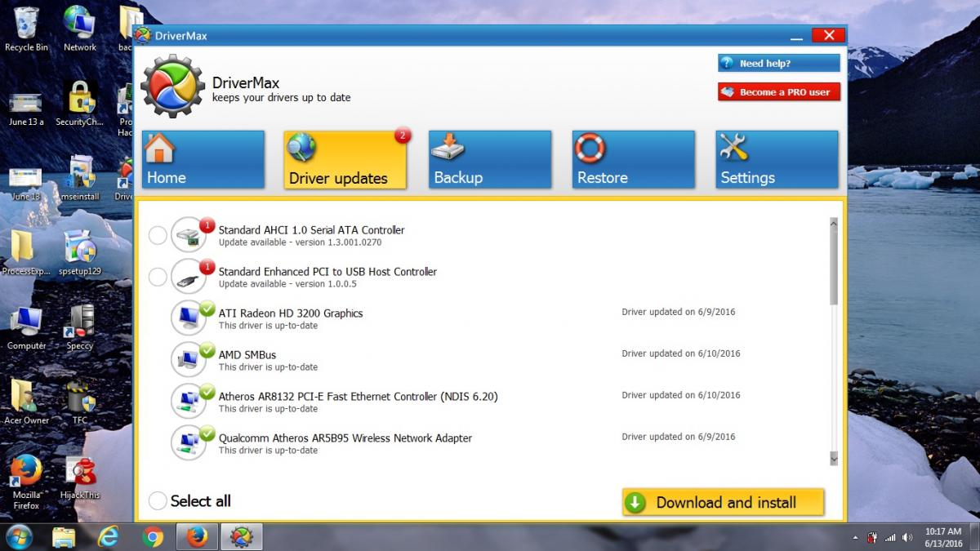The width and height of the screenshot is (980, 551).
Task: Click 'Update available - version 1.3.001.0270' text
Action: [300, 242]
